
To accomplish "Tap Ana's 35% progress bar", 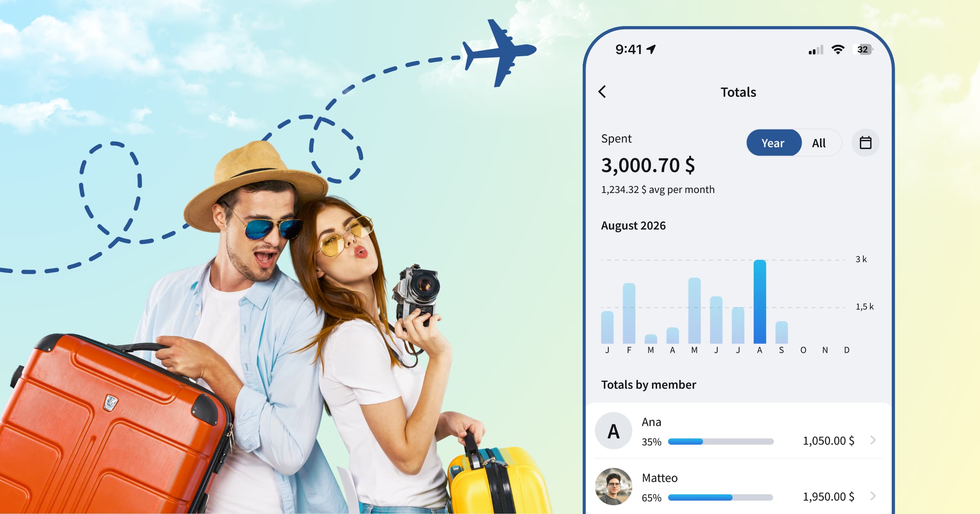I will point(721,441).
